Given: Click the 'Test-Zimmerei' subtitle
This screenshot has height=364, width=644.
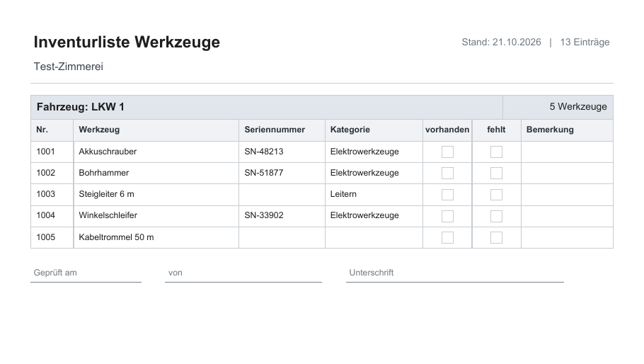Looking at the screenshot, I should (68, 67).
